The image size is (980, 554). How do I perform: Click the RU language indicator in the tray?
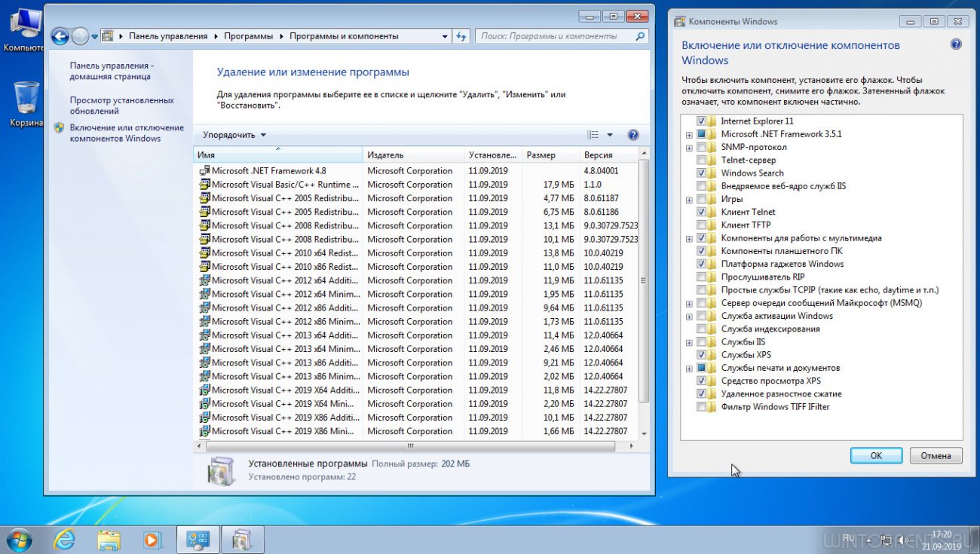(849, 538)
